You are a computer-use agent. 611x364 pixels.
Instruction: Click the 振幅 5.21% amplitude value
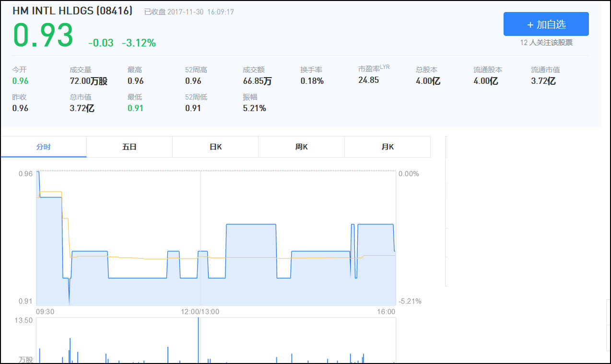pyautogui.click(x=254, y=108)
